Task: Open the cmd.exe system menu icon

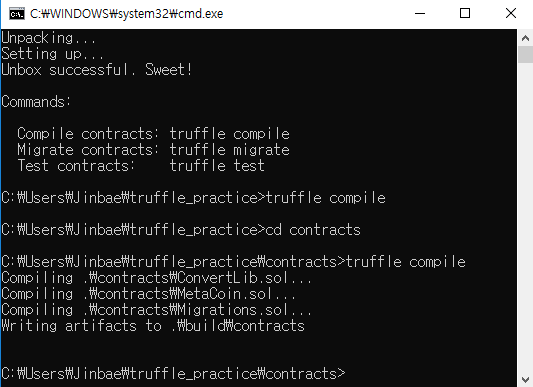Action: click(x=17, y=14)
